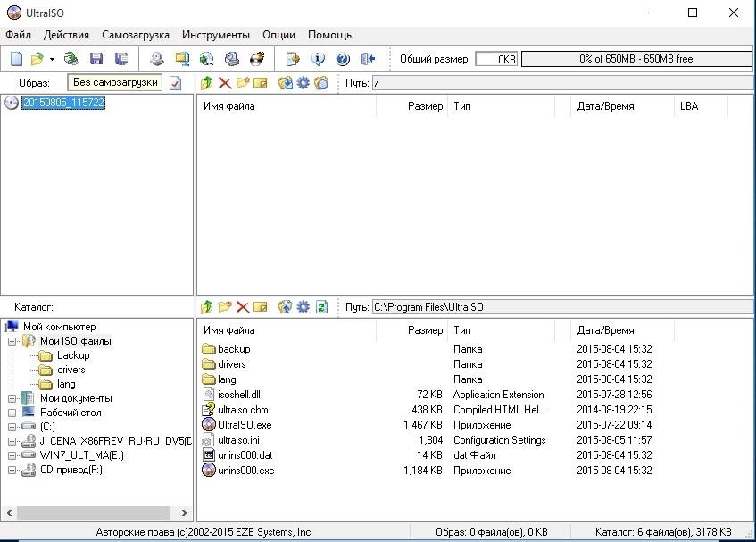Viewport: 756px width, 542px height.
Task: Create a new image with the New icon
Action: [x=16, y=59]
